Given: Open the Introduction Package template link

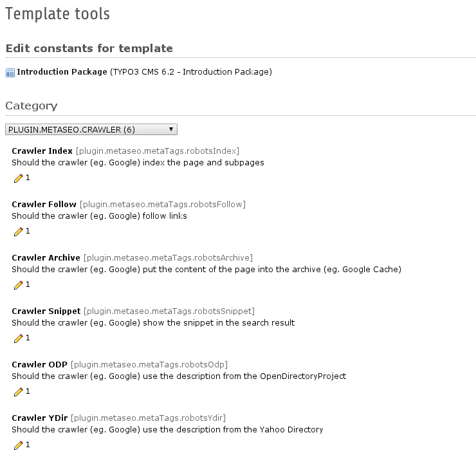Looking at the screenshot, I should [x=62, y=72].
